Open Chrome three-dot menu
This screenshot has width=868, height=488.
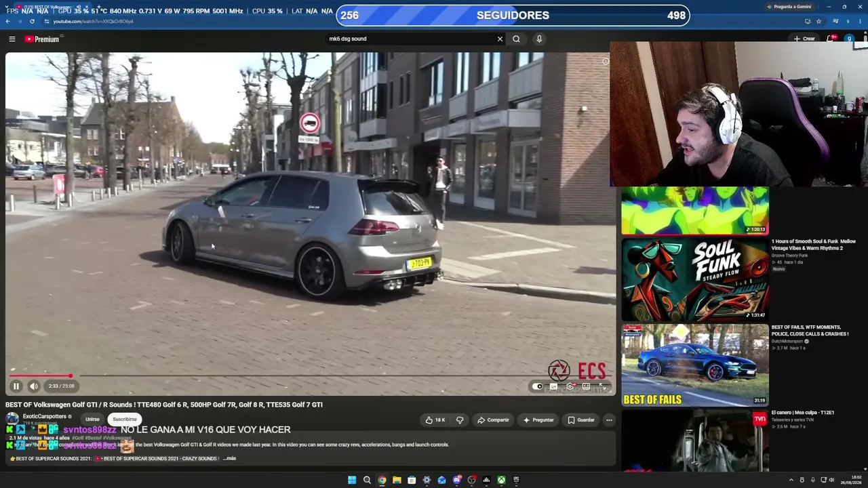click(861, 21)
